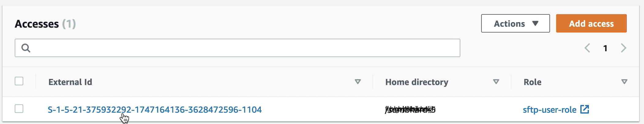Select page number 1 in pagination
This screenshot has height=124, width=644.
[605, 48]
